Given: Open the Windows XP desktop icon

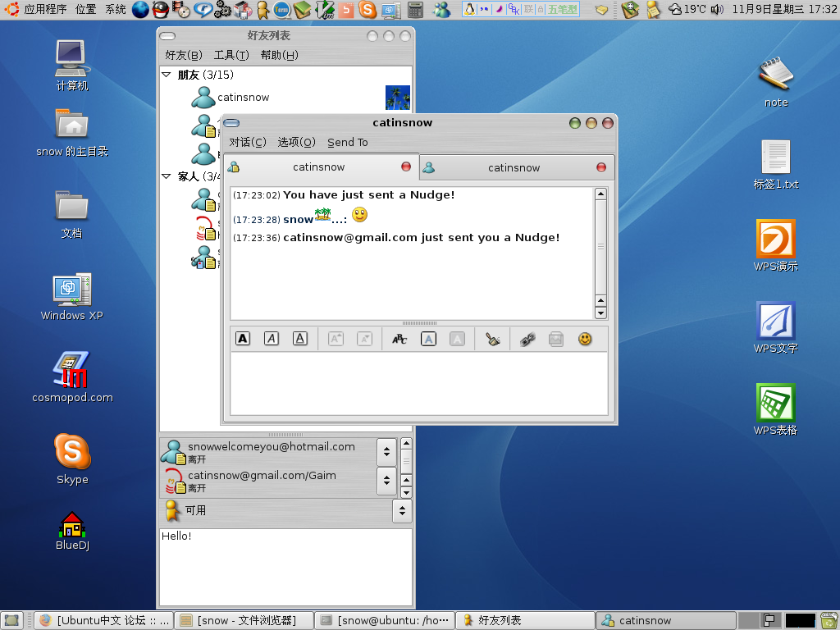Looking at the screenshot, I should (72, 297).
